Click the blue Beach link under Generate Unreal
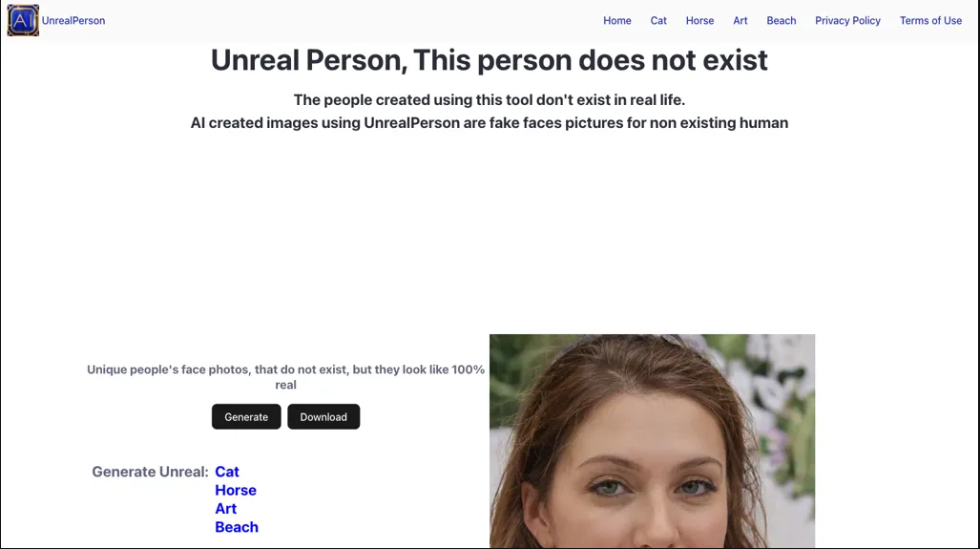The image size is (980, 549). [237, 527]
